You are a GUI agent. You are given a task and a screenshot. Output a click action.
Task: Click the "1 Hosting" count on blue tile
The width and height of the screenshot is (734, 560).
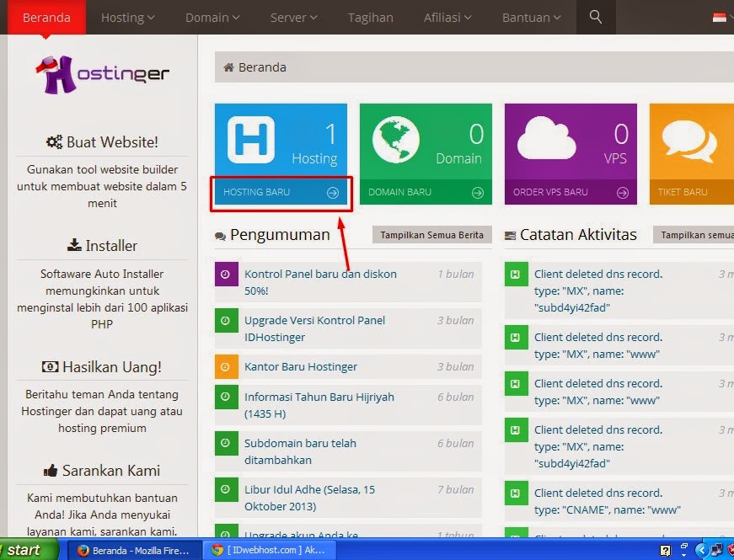coord(314,144)
